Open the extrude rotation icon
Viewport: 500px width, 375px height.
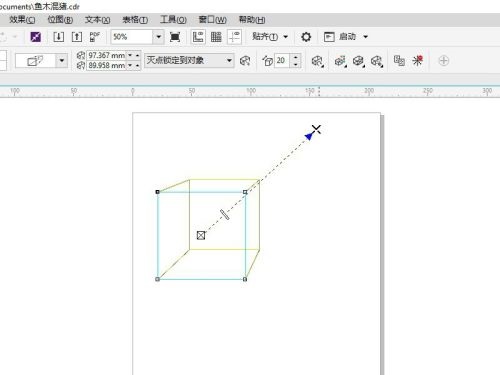coord(317,61)
